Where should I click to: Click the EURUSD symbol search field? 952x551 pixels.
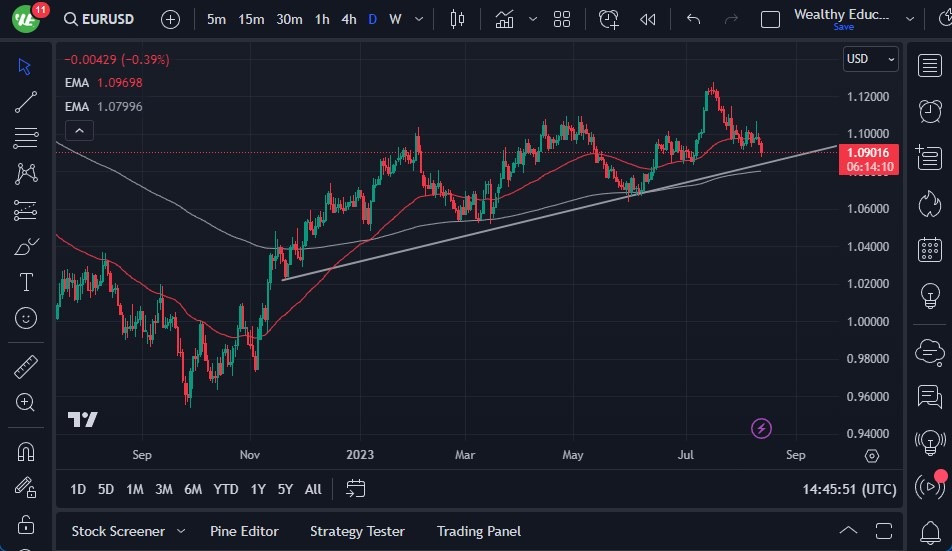tap(98, 19)
